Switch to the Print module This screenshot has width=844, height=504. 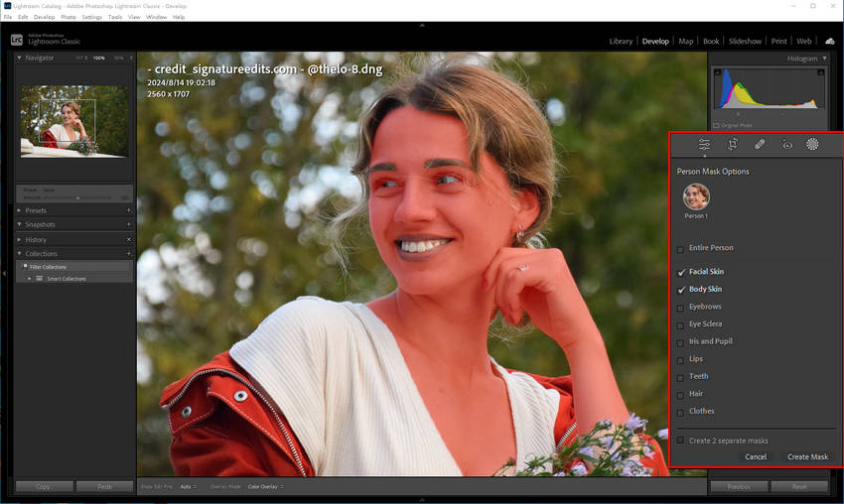pos(778,41)
